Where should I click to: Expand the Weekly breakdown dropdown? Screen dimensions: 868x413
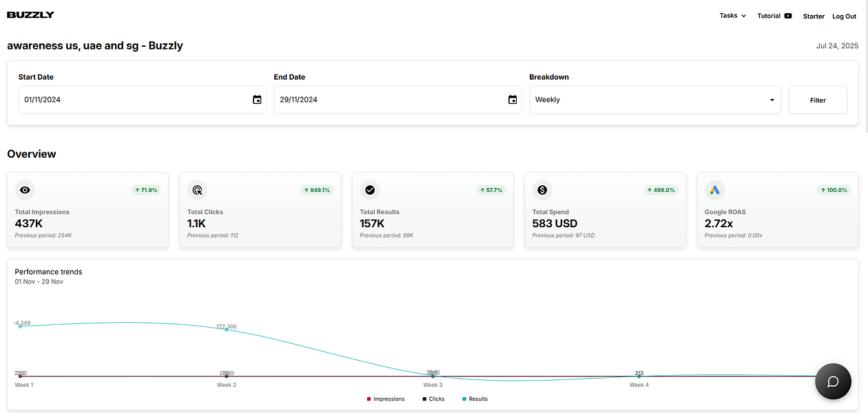click(x=655, y=100)
